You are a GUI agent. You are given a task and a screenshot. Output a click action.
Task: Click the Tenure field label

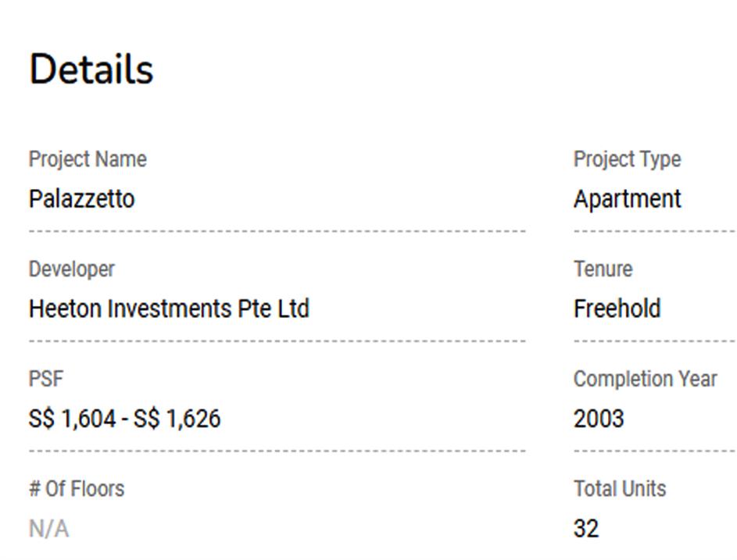coord(603,269)
